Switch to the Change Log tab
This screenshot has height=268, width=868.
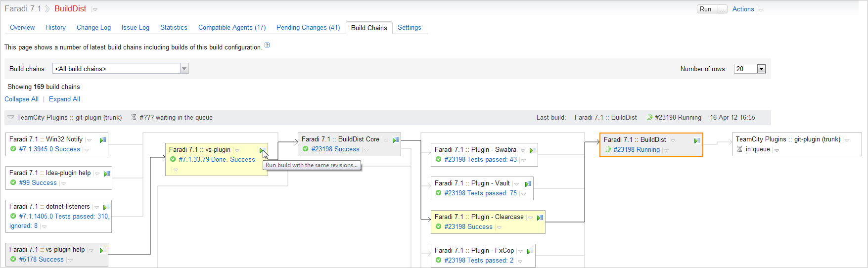click(93, 28)
